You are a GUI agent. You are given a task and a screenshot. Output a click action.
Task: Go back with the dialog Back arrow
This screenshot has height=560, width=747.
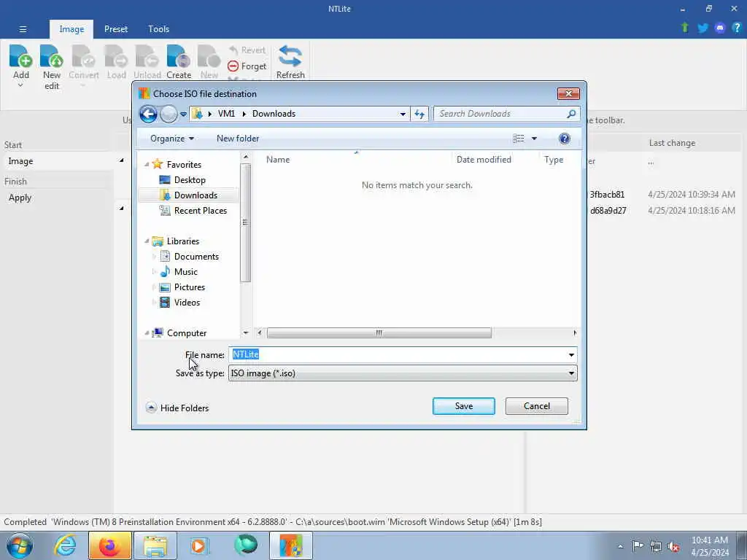148,114
